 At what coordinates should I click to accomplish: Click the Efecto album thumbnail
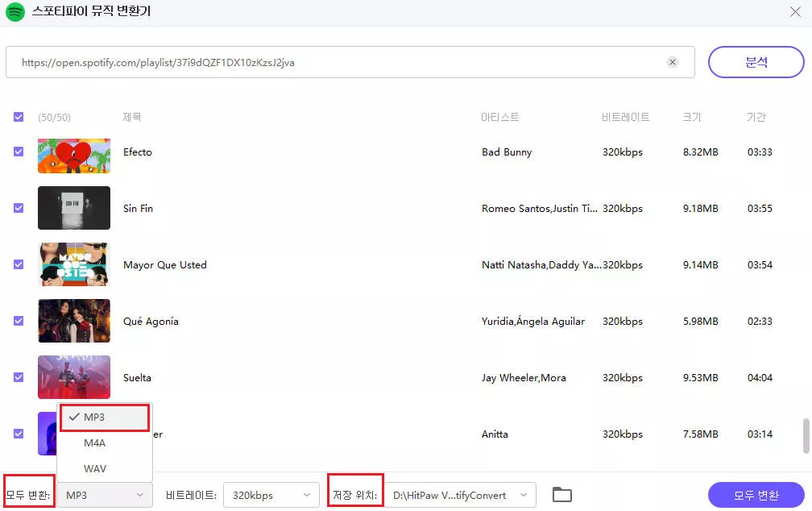tap(74, 156)
